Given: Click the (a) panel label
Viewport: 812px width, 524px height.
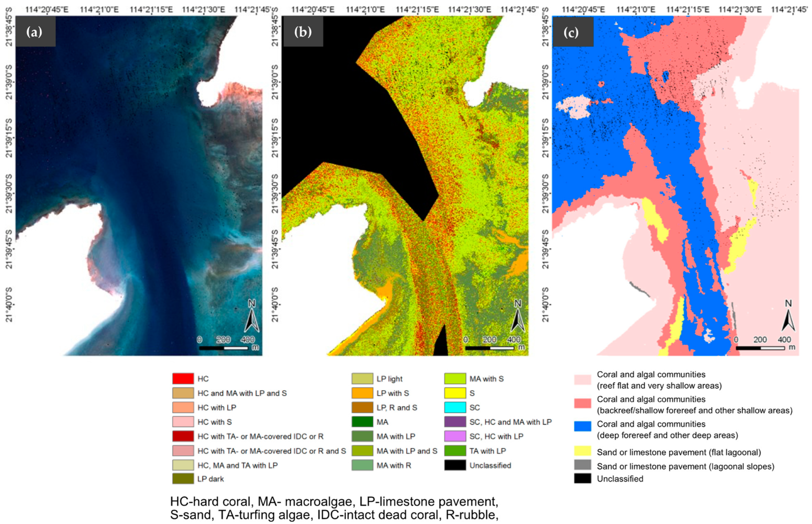Looking at the screenshot, I should [35, 31].
